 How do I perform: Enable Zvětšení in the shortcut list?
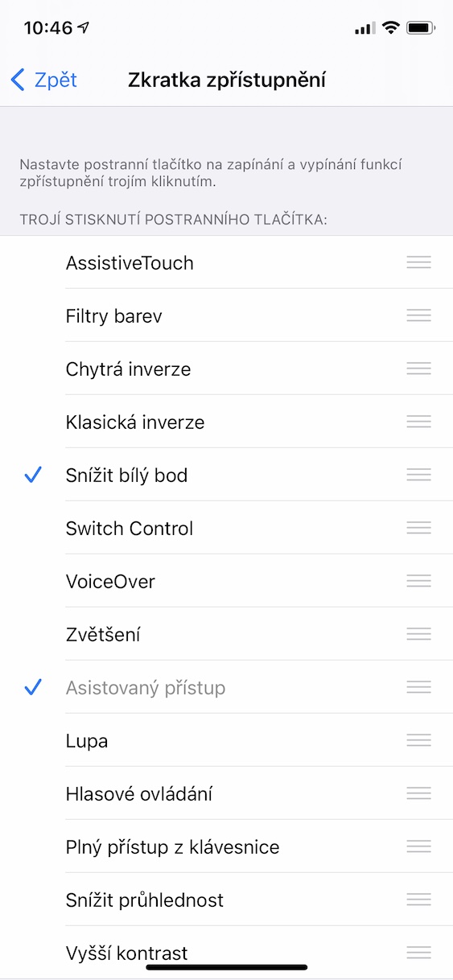(226, 634)
